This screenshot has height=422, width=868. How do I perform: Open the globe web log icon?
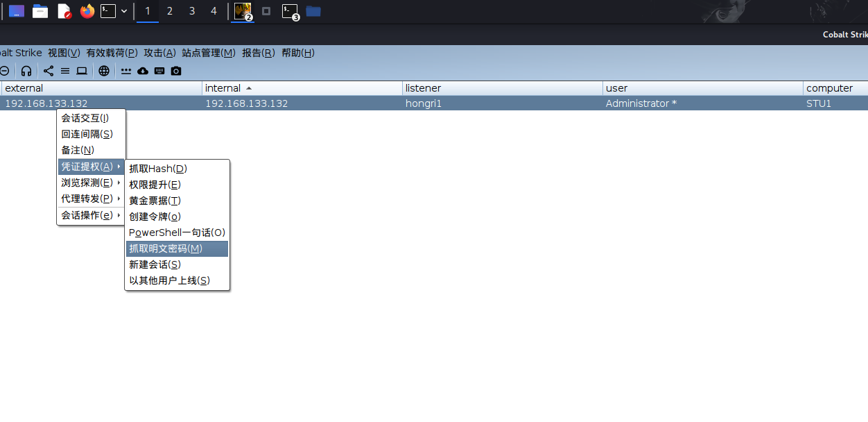click(x=104, y=71)
